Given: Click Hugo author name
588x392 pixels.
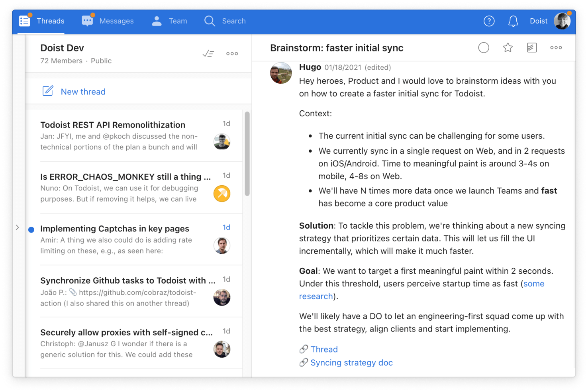Looking at the screenshot, I should pyautogui.click(x=310, y=67).
